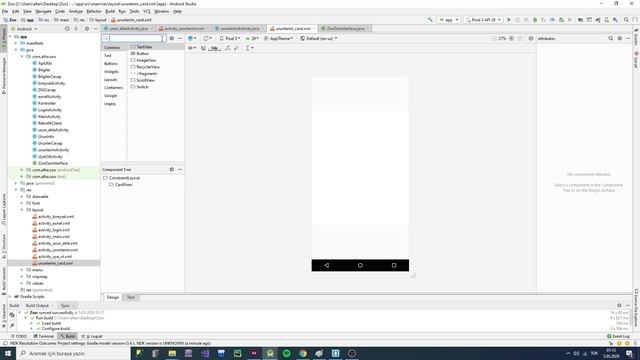640x360 pixels.
Task: Click zoom out button beside 27%
Action: (x=494, y=38)
